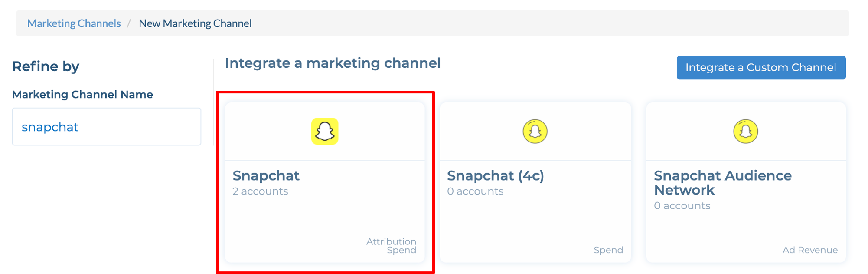Focus the Marketing Channel Name search field
This screenshot has height=274, width=868.
tap(107, 127)
